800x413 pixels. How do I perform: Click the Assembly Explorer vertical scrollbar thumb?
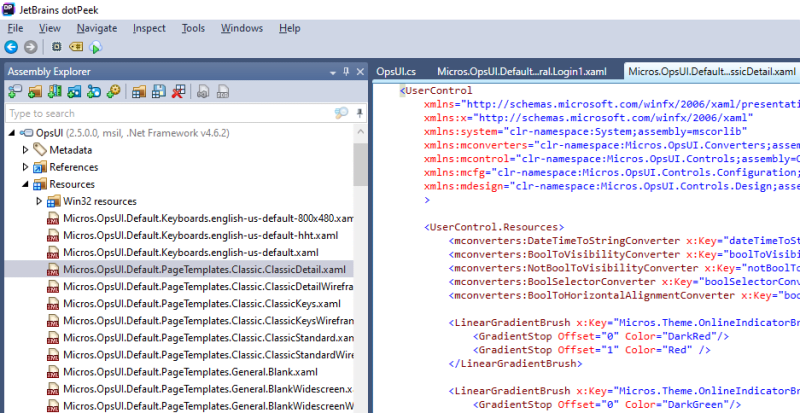click(360, 164)
